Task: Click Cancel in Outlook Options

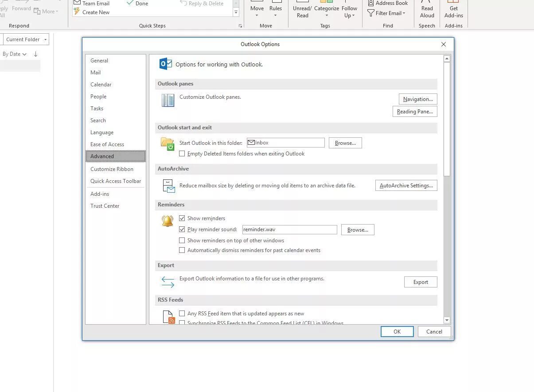Action: (434, 332)
